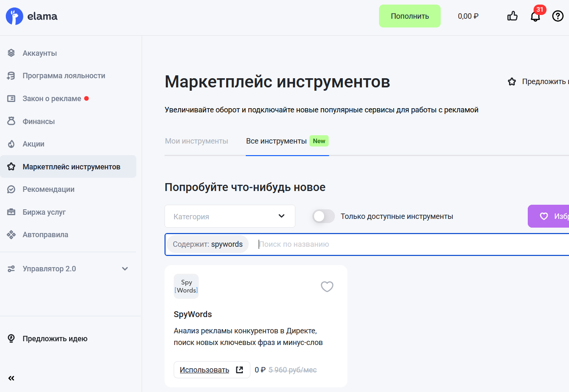Enable Только доступные инструменты
The width and height of the screenshot is (569, 392).
click(x=324, y=216)
